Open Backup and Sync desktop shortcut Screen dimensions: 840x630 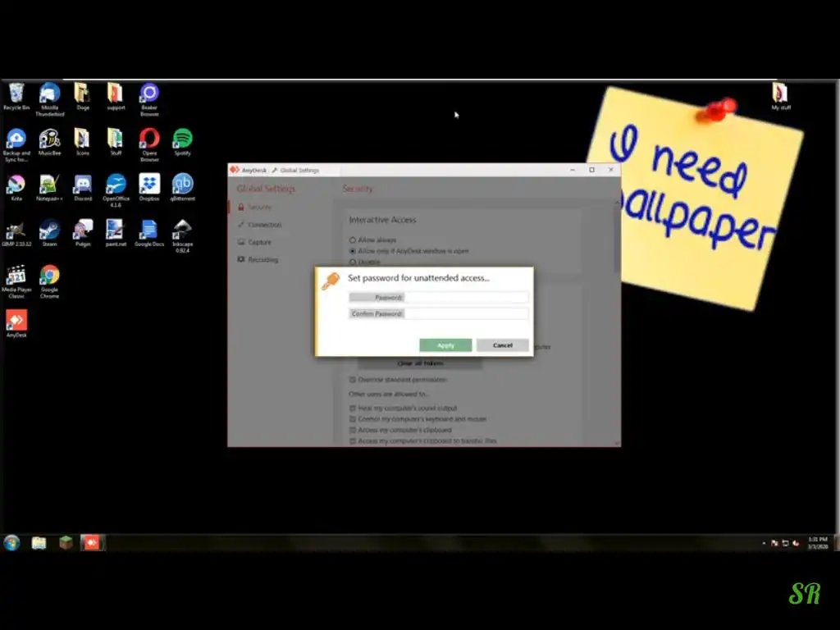[16, 145]
